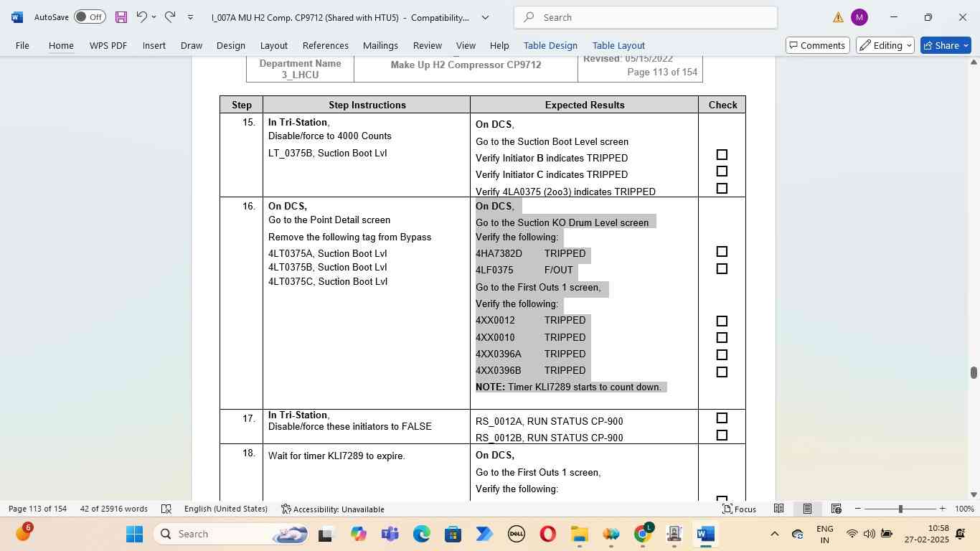Switch to the Insert tab
The image size is (980, 551).
point(154,45)
